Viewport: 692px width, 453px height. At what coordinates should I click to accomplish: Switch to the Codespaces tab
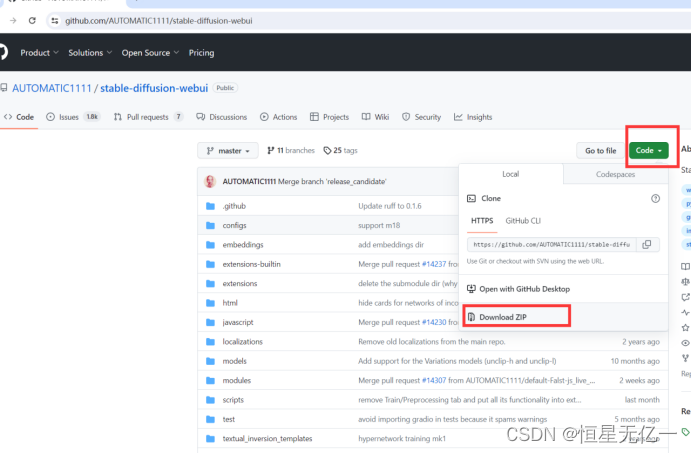click(615, 174)
